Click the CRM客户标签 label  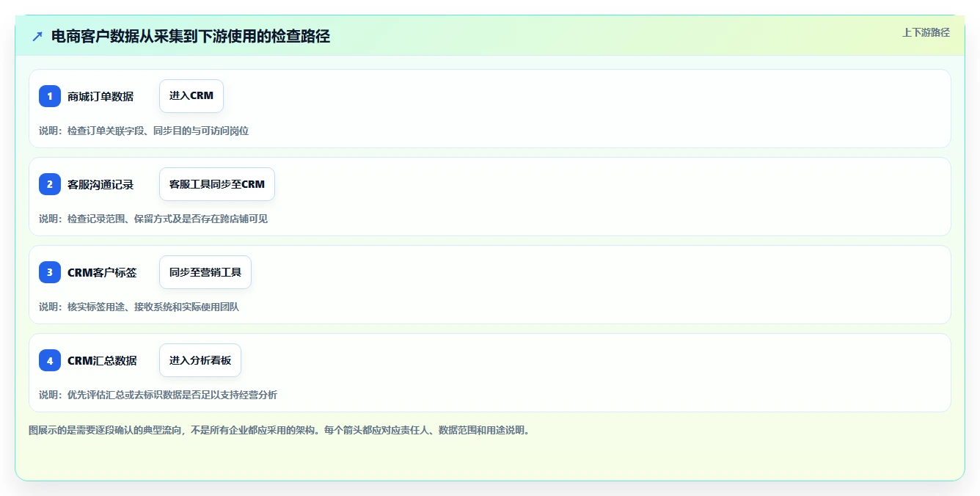[102, 272]
